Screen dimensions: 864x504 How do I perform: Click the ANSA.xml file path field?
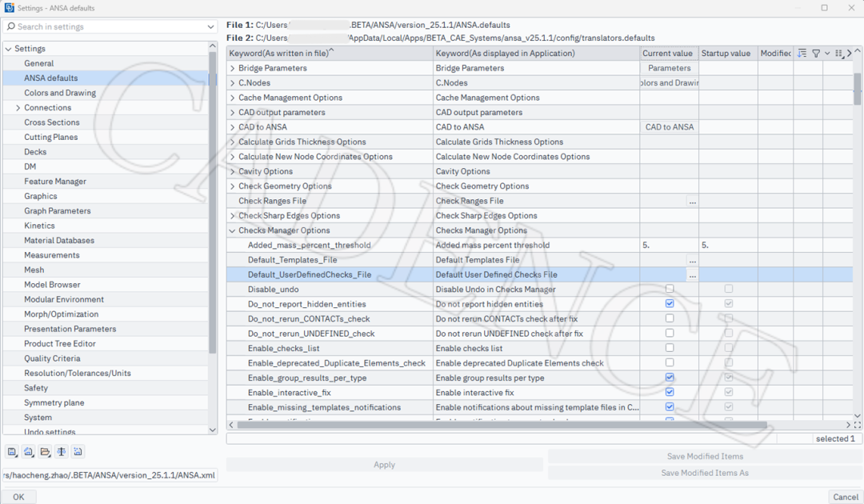110,475
